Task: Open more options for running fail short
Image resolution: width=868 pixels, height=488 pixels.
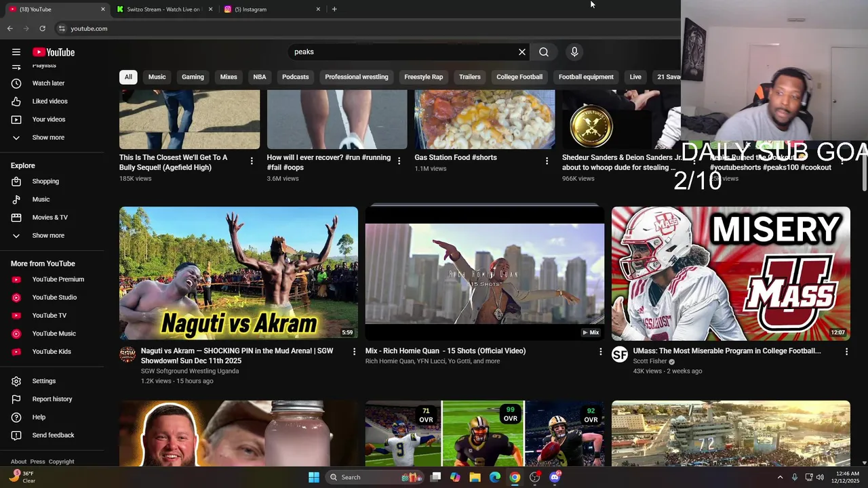Action: [399, 161]
